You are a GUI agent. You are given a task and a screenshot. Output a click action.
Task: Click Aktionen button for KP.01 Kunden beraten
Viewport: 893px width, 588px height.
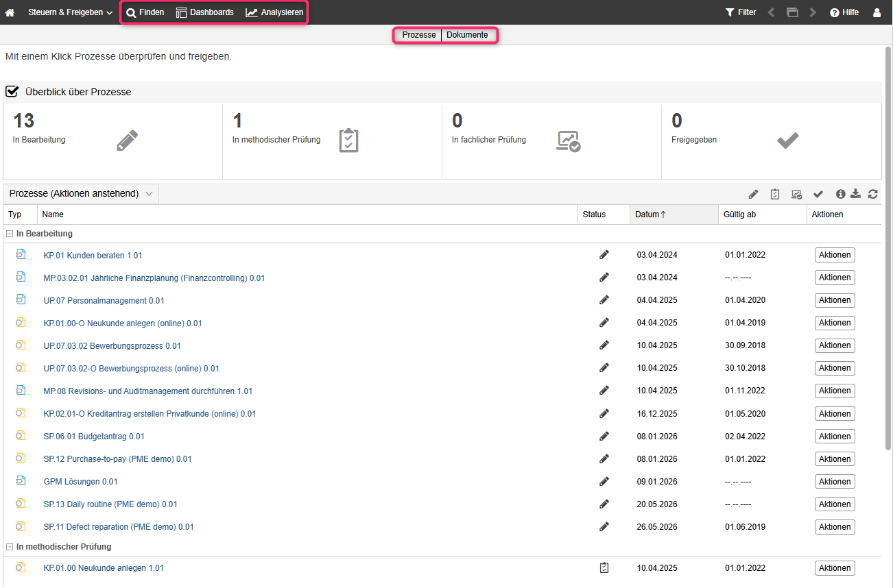click(x=835, y=255)
